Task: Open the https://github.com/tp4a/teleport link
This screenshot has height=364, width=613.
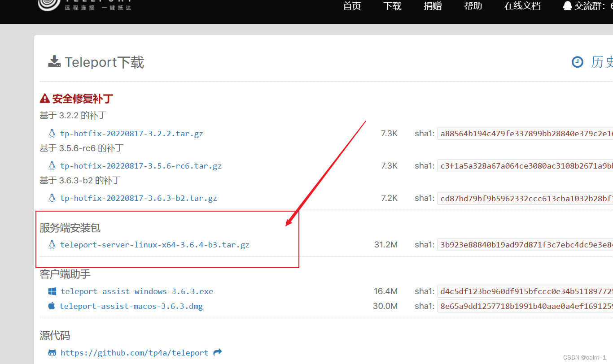Action: 135,353
